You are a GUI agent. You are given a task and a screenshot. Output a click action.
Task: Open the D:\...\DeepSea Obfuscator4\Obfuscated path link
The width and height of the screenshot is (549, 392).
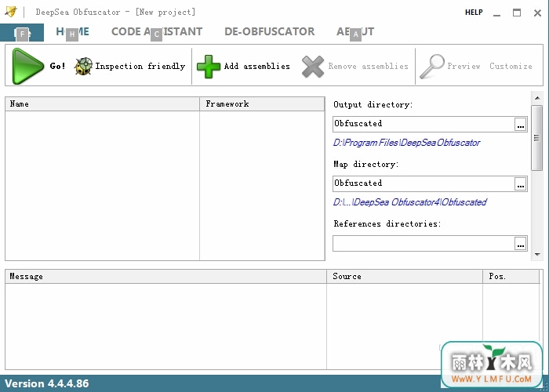409,202
